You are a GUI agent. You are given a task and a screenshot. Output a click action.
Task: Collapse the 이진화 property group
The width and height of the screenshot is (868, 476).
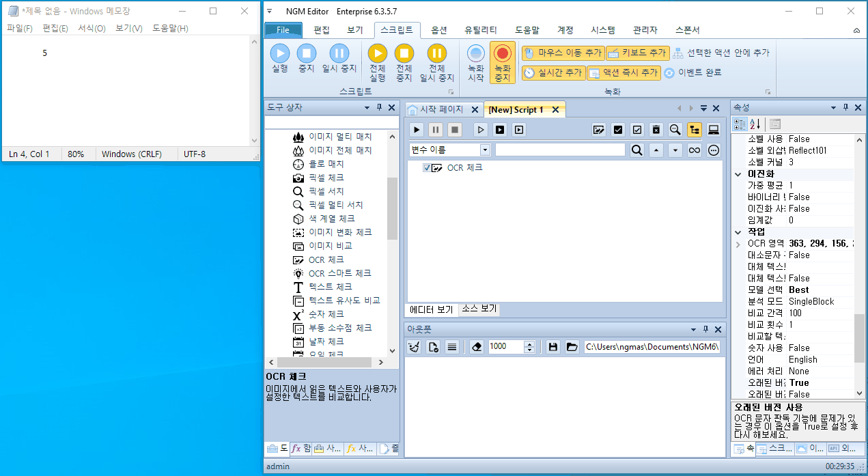point(738,174)
